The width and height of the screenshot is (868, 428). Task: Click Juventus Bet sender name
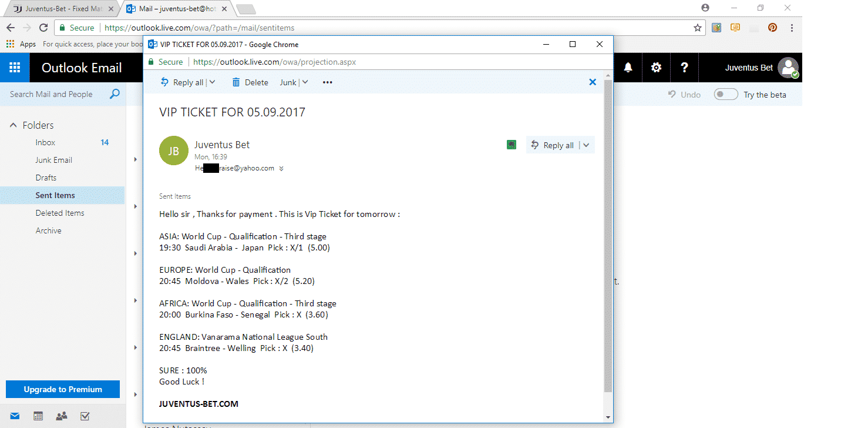tap(222, 145)
